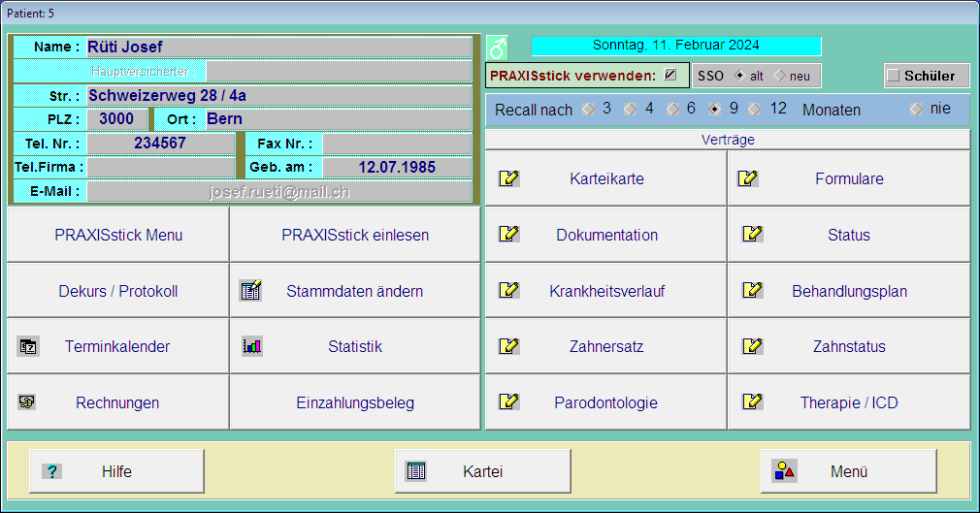Click the male gender symbol icon

pyautogui.click(x=497, y=48)
